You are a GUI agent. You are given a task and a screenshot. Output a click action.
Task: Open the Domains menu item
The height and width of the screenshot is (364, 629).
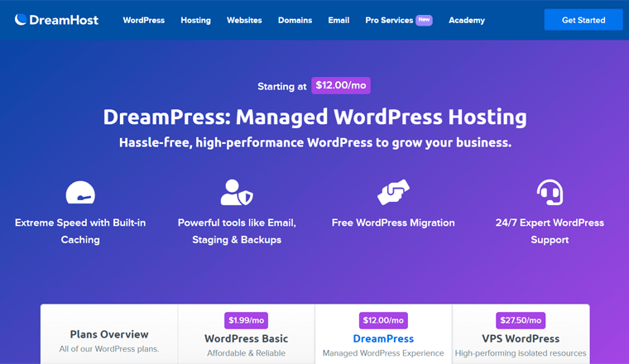coord(295,20)
